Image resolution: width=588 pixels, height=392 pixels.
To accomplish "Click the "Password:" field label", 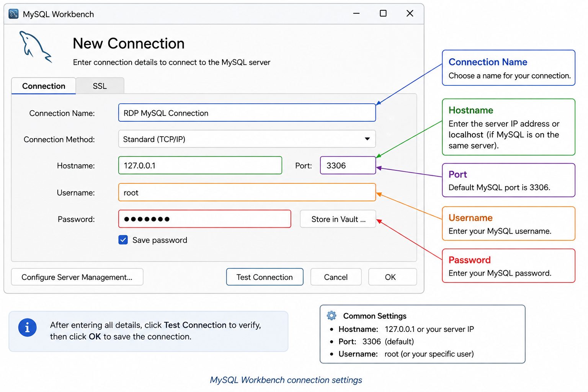I will click(76, 219).
